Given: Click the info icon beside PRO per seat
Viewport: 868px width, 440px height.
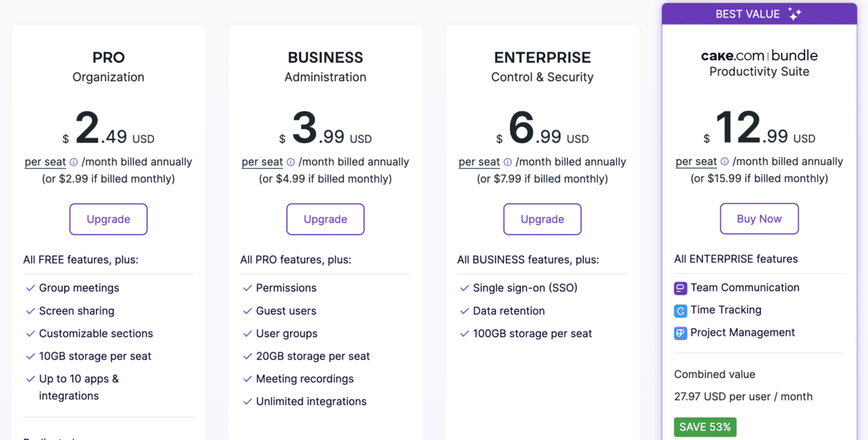Looking at the screenshot, I should [x=74, y=163].
